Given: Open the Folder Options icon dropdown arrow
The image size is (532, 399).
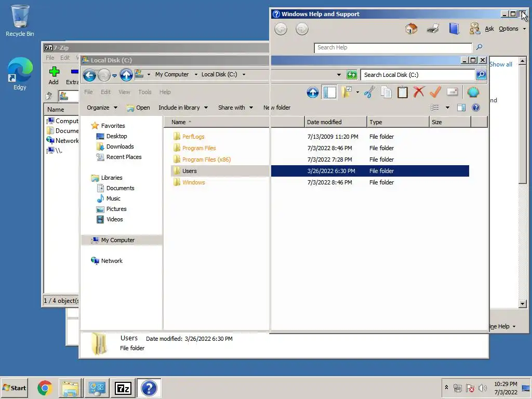Looking at the screenshot, I should [357, 92].
